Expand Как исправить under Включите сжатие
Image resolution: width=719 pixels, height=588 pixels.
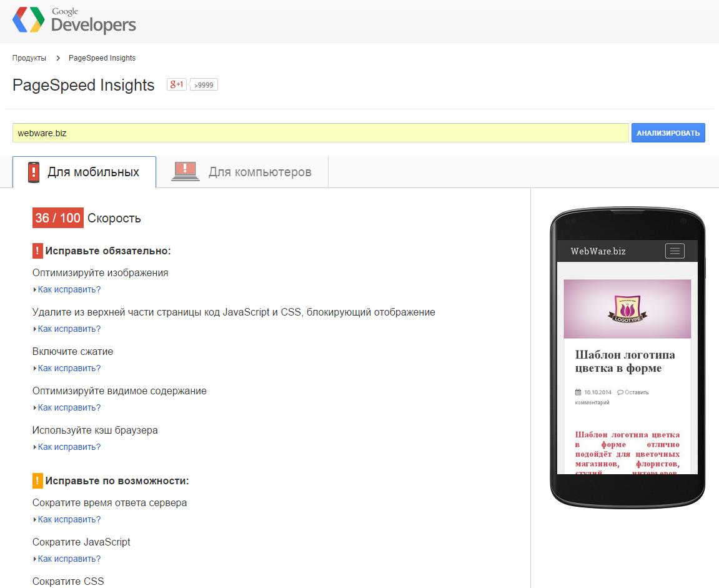67,368
